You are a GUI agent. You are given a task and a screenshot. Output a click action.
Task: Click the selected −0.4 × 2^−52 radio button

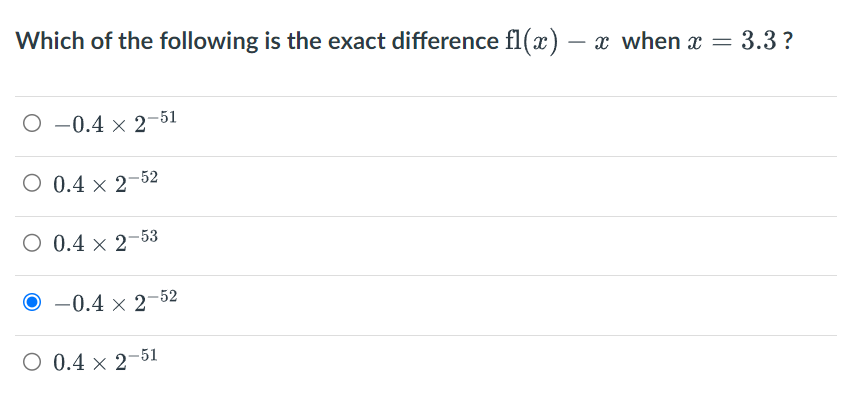click(x=33, y=302)
